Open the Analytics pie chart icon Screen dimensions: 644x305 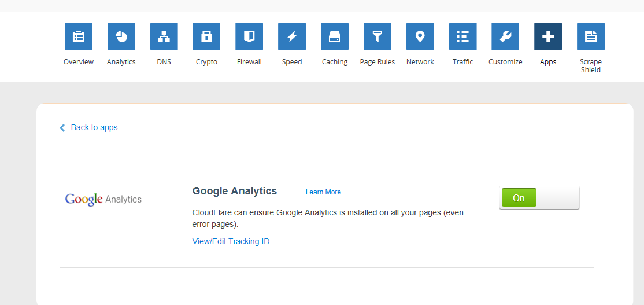(121, 36)
